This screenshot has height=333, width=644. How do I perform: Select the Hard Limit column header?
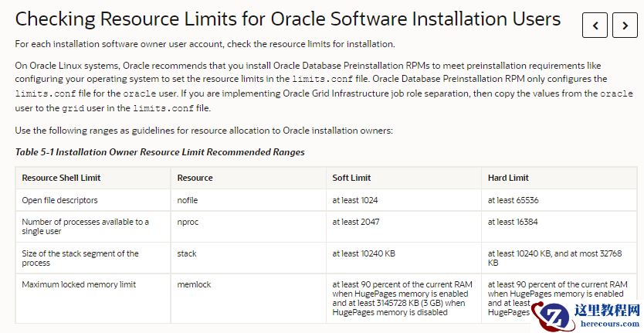click(x=508, y=178)
